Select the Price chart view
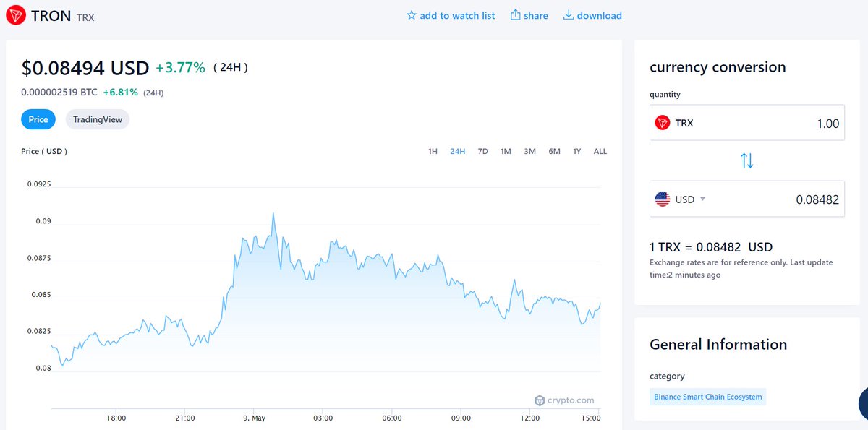 point(38,119)
